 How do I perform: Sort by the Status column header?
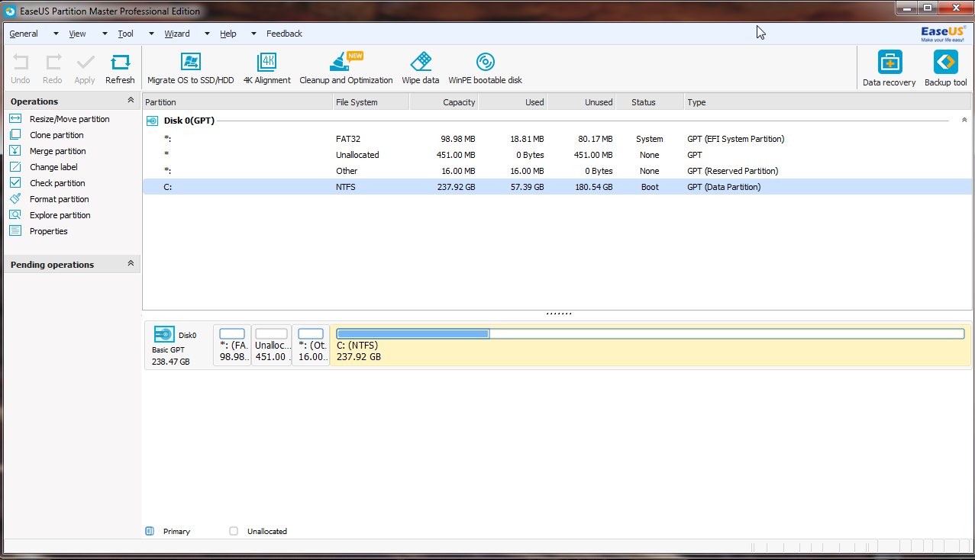650,102
